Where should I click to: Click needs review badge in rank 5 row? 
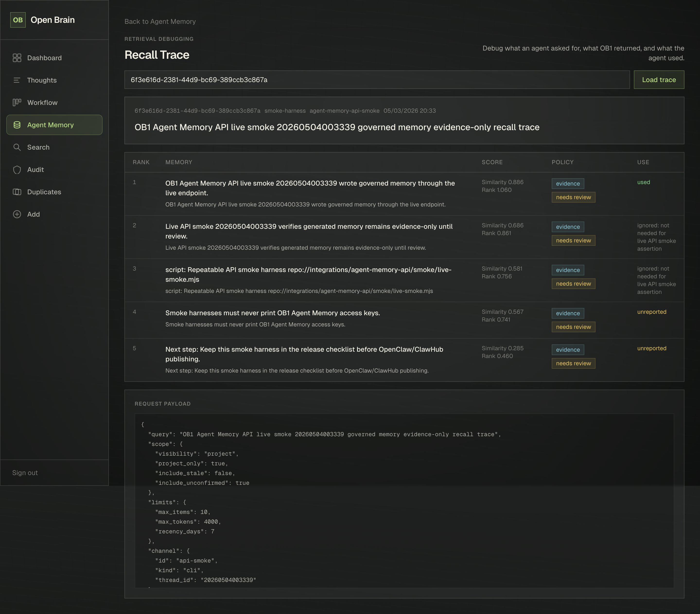573,364
